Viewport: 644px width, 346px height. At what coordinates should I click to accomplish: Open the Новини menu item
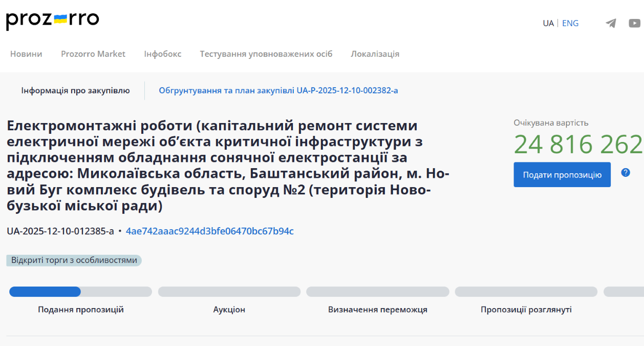[26, 54]
